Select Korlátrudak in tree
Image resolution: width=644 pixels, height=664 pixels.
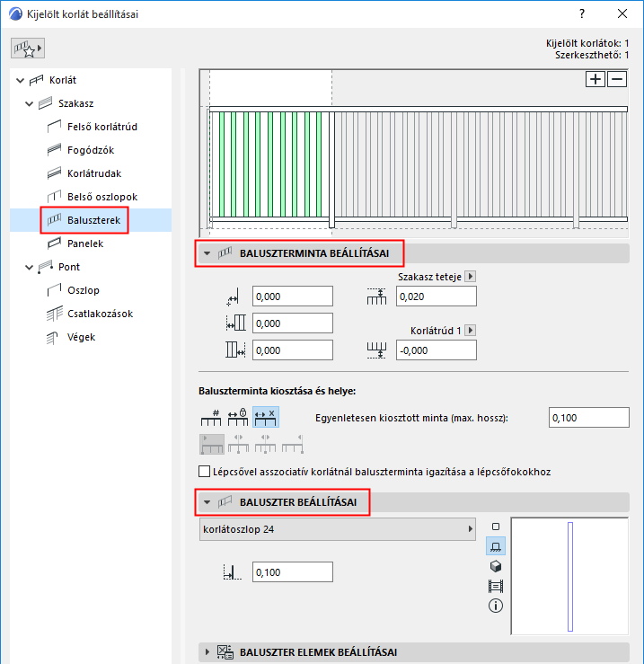pos(94,173)
